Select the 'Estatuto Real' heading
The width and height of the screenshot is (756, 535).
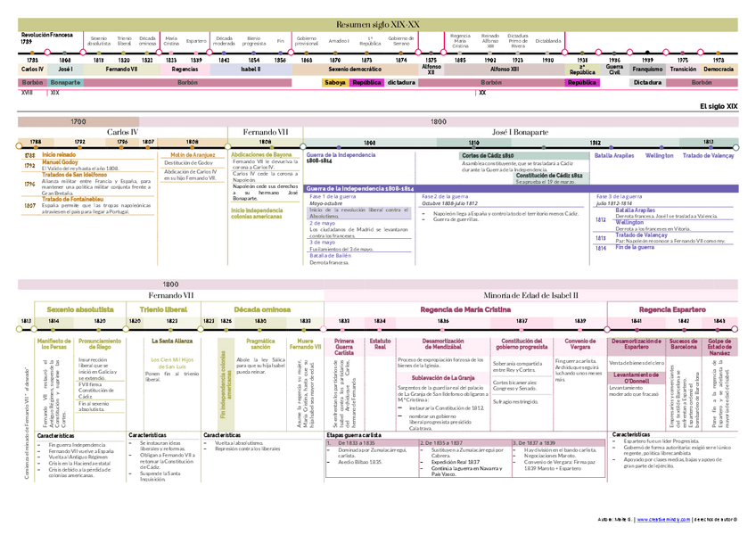tap(380, 343)
